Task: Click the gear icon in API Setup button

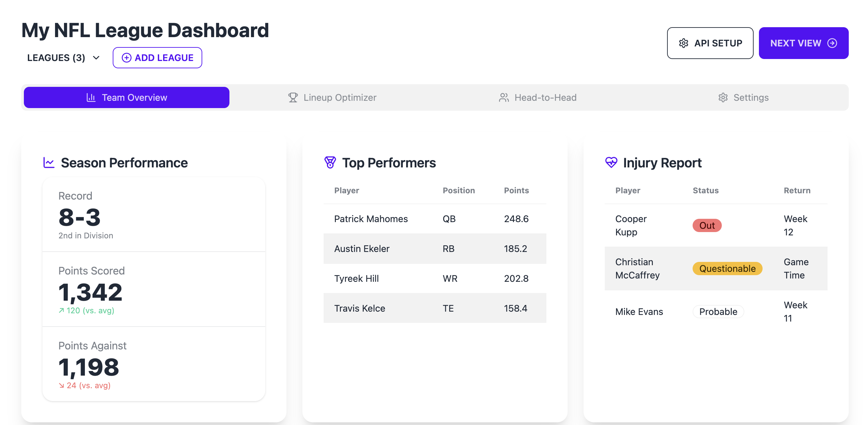Action: tap(683, 43)
